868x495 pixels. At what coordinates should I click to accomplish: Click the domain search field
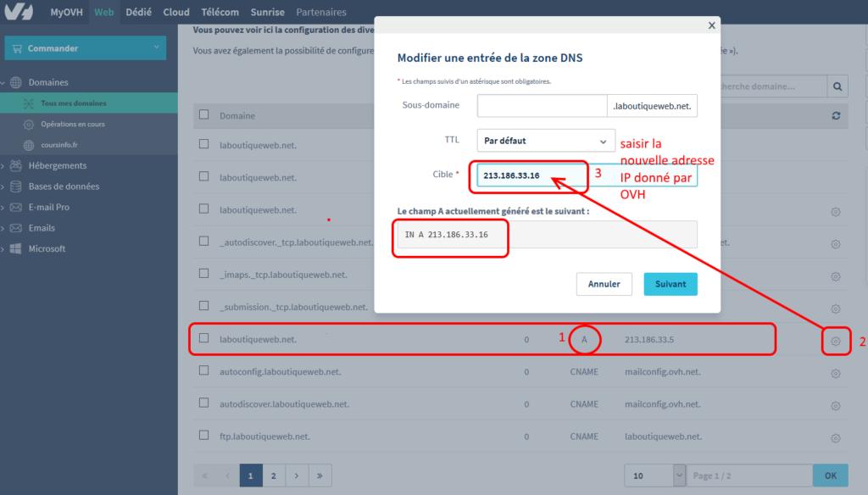[773, 86]
